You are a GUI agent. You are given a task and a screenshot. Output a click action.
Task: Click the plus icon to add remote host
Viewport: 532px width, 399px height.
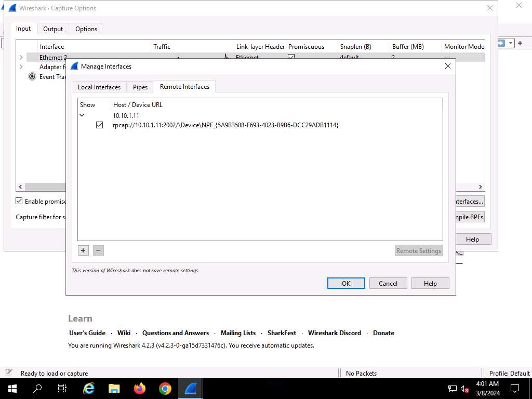click(83, 250)
